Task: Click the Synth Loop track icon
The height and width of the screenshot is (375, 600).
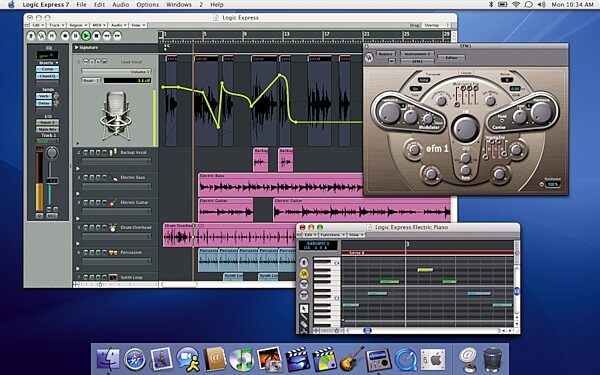Action: tap(113, 277)
